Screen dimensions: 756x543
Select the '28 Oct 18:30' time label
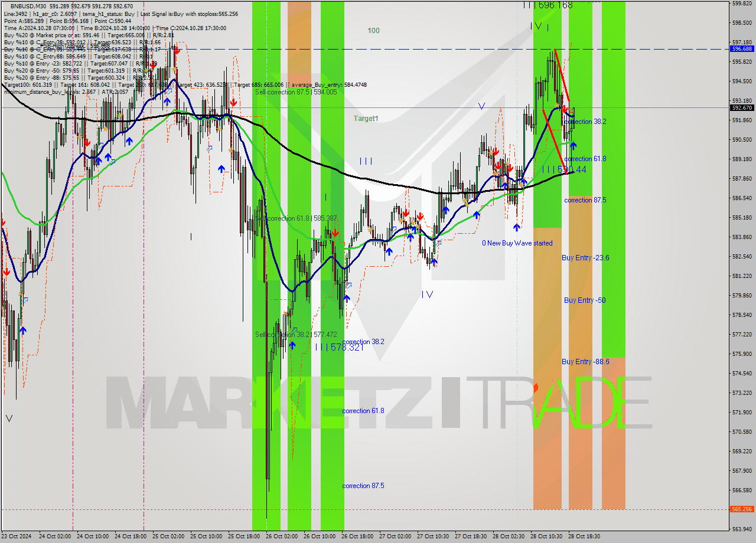coord(584,537)
